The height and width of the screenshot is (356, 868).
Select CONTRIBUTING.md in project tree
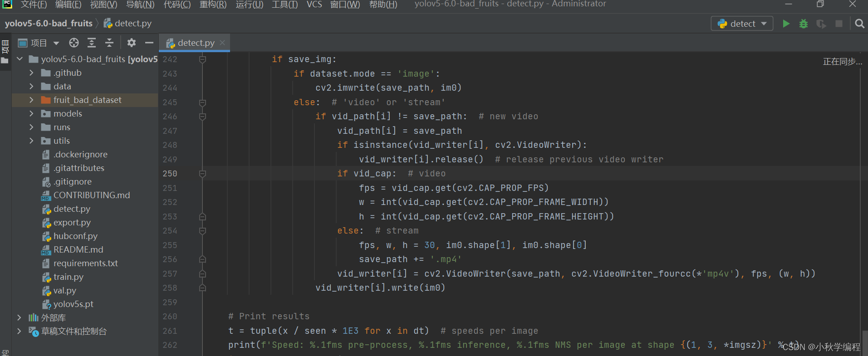click(x=92, y=195)
